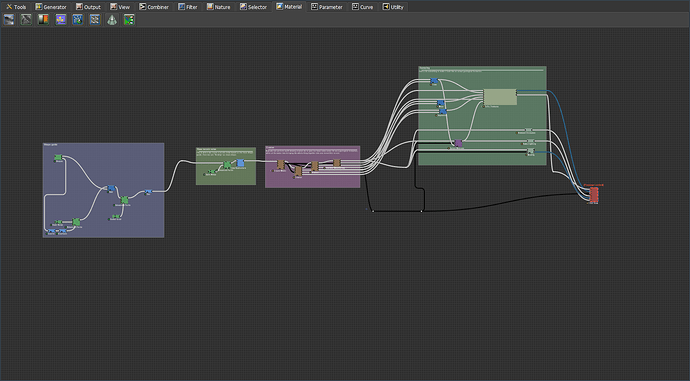Select the Selector tab
690x381 pixels.
click(x=253, y=7)
